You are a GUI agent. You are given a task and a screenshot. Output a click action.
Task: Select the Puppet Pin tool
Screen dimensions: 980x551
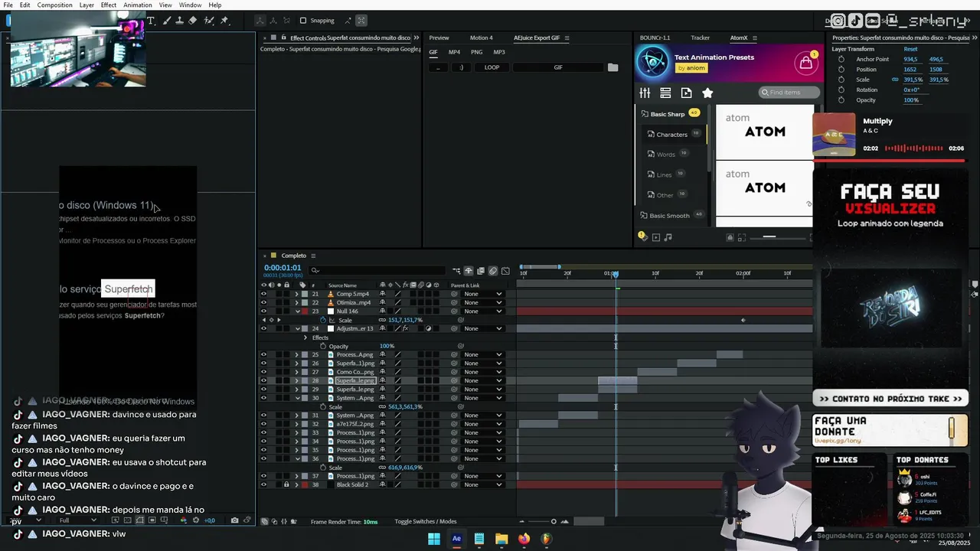(225, 21)
